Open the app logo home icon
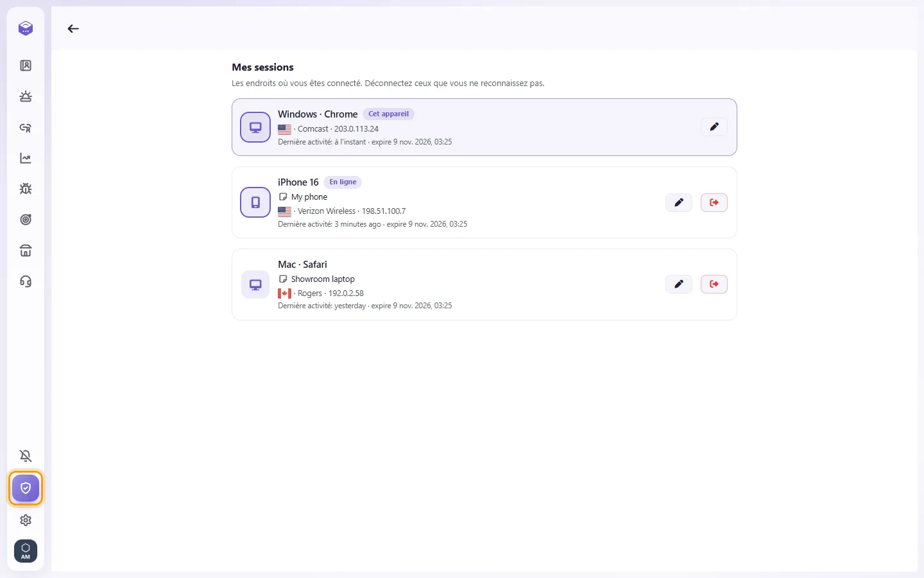The image size is (924, 578). (x=26, y=28)
